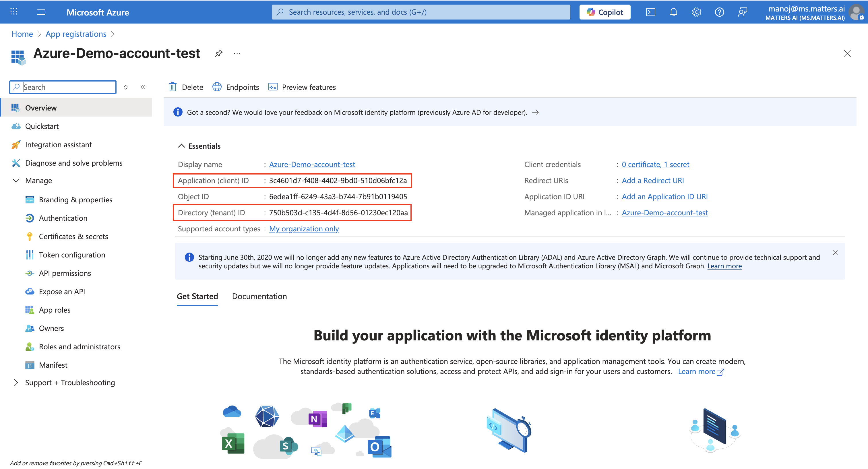Open the notifications bell
This screenshot has width=868, height=469.
pos(673,12)
